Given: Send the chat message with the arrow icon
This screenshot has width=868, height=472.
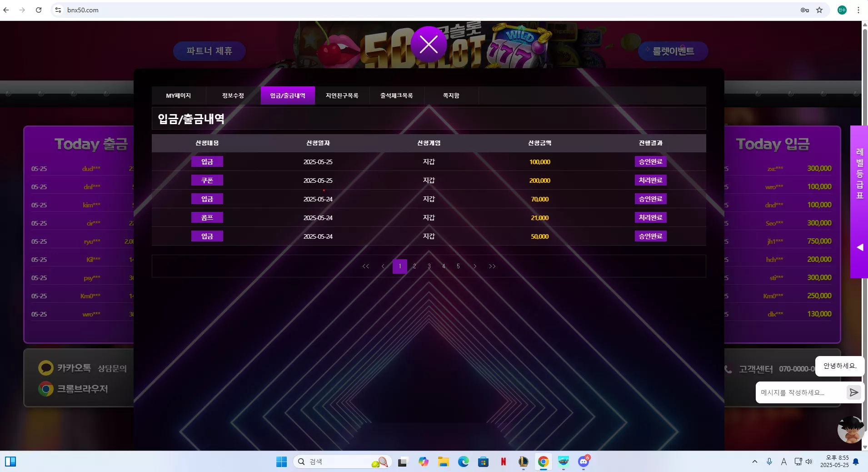Looking at the screenshot, I should [x=854, y=392].
